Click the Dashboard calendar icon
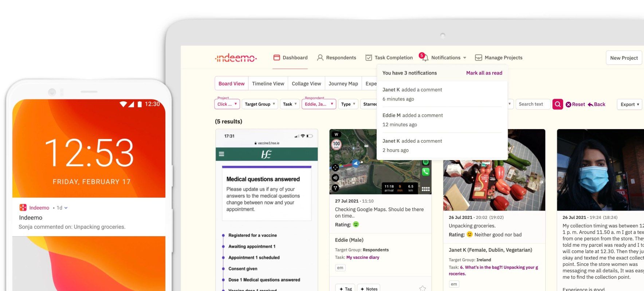The image size is (644, 291). (x=276, y=57)
